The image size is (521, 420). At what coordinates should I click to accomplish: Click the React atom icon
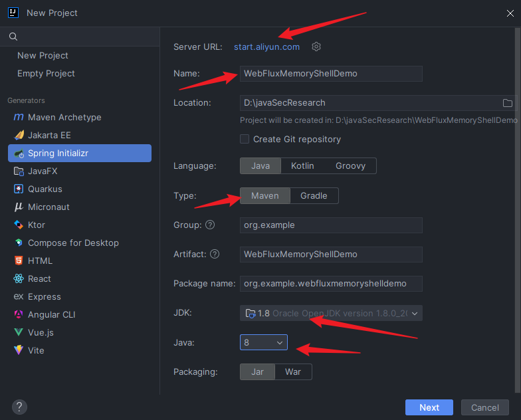tap(19, 279)
